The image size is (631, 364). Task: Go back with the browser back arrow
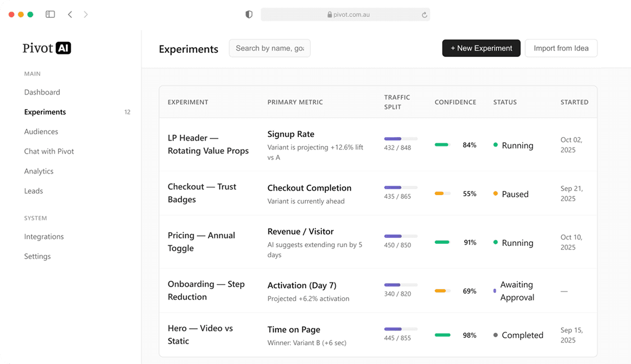pos(70,15)
